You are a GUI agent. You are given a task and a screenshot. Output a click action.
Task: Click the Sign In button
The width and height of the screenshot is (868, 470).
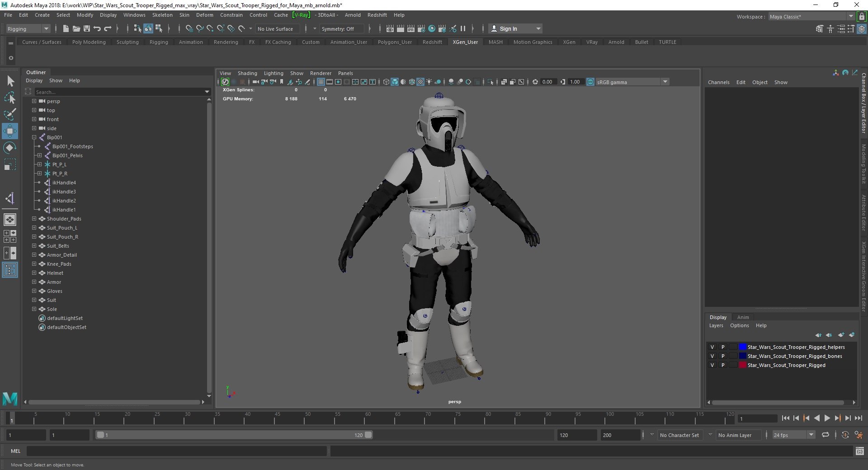[x=515, y=28]
